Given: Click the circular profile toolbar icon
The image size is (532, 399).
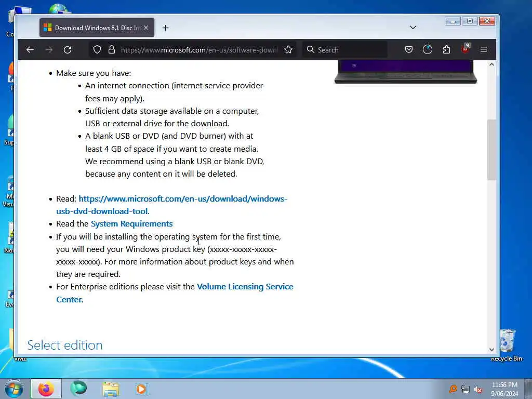Looking at the screenshot, I should pos(428,50).
